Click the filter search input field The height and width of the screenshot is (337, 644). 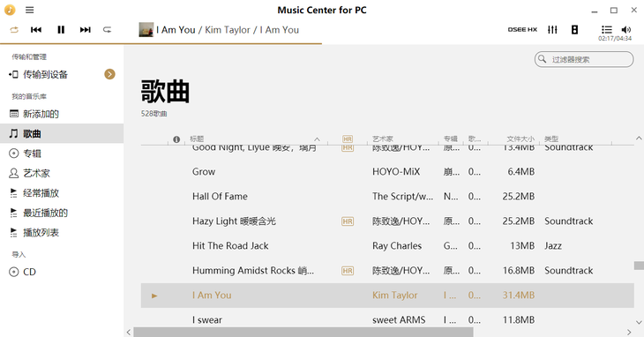pyautogui.click(x=584, y=59)
